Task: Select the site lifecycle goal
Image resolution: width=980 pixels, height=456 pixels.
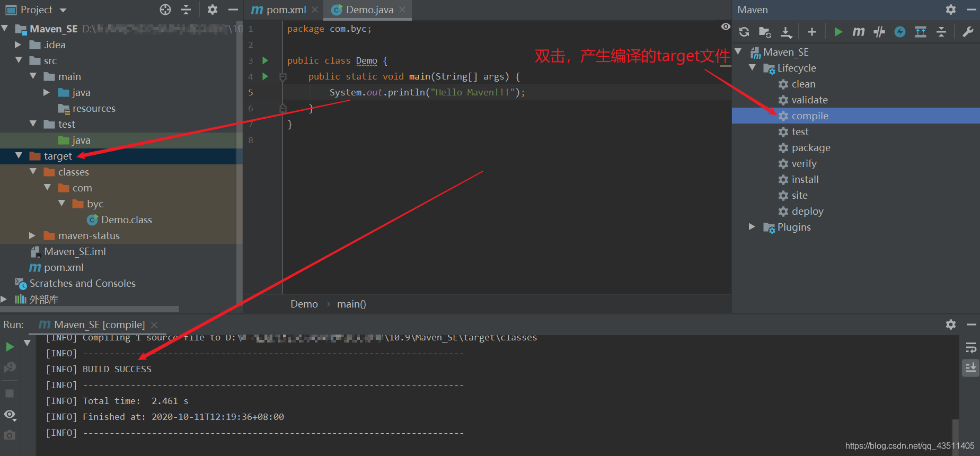Action: pos(793,195)
